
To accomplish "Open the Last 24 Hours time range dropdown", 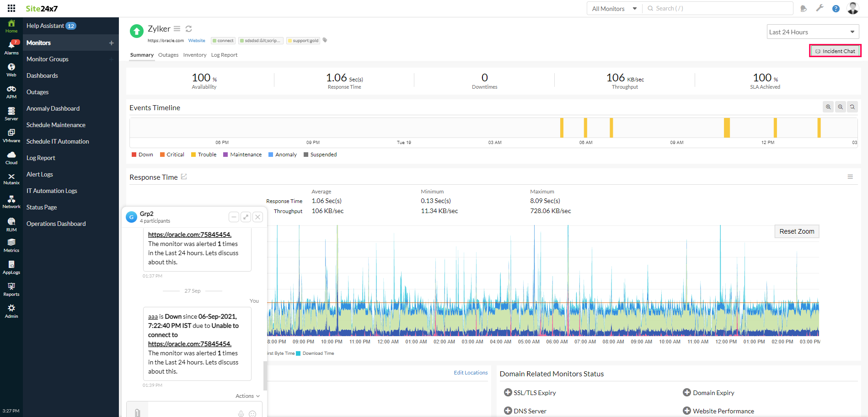I will point(812,32).
